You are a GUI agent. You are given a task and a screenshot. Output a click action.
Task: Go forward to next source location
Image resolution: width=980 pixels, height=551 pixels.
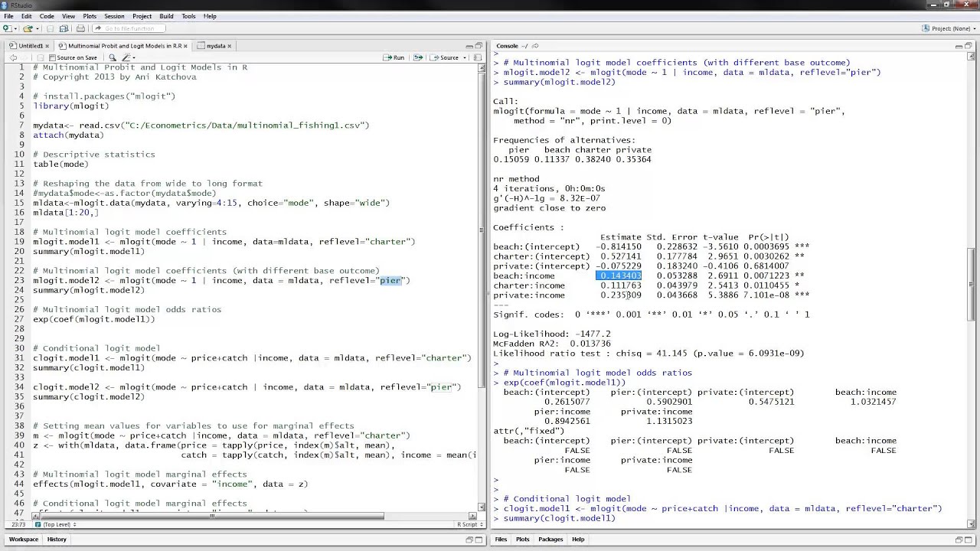tap(24, 57)
